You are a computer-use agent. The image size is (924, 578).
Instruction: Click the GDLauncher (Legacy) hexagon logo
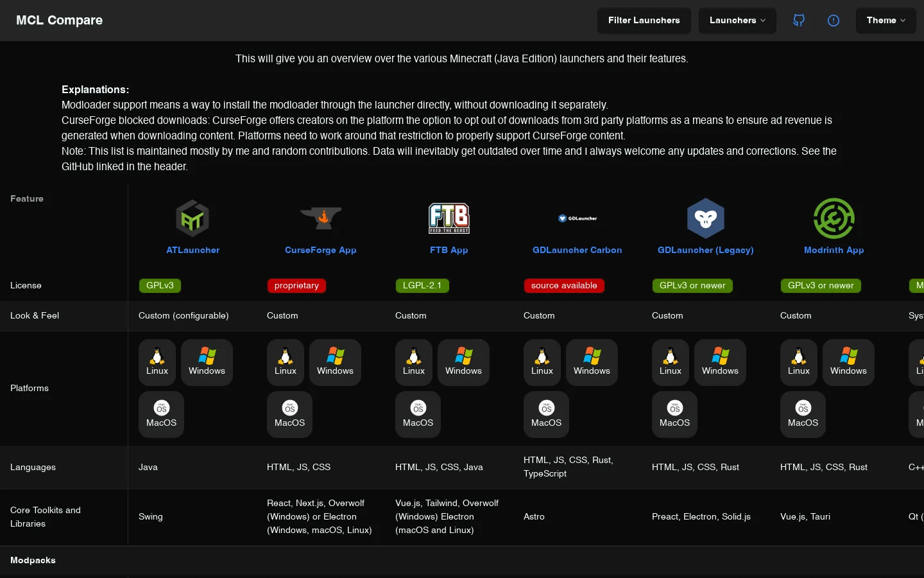tap(706, 218)
